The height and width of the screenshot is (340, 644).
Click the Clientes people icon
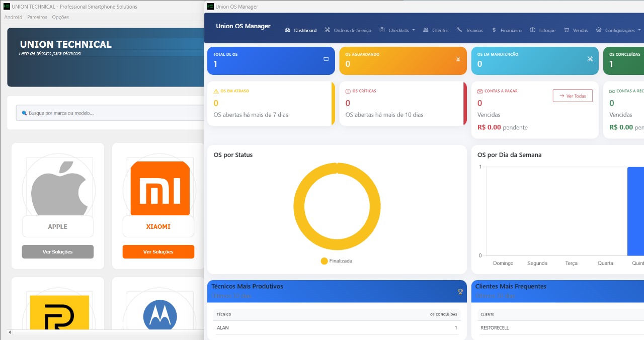426,30
